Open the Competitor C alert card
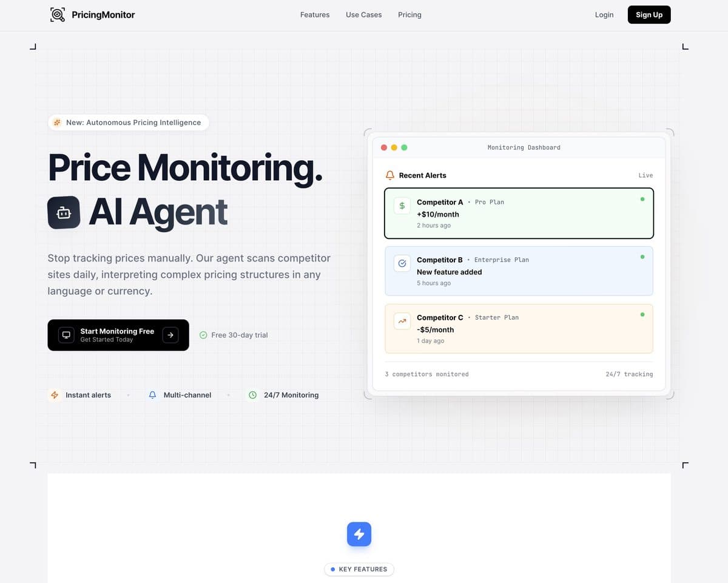 click(x=519, y=329)
